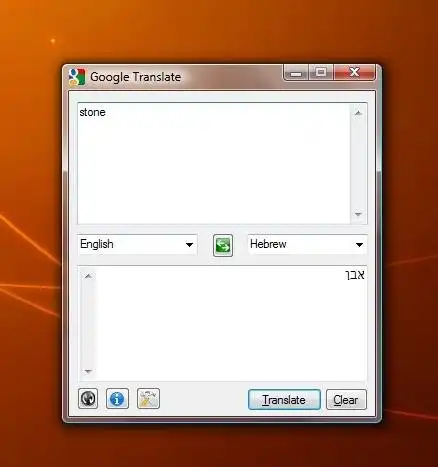Viewport: 438px width, 467px height.
Task: Click the word stone in source text
Action: [92, 112]
